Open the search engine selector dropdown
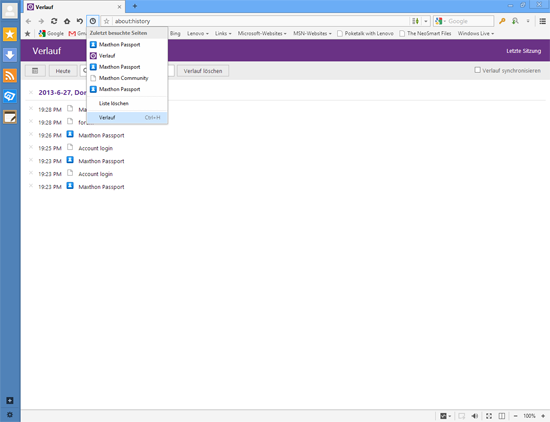 click(440, 21)
